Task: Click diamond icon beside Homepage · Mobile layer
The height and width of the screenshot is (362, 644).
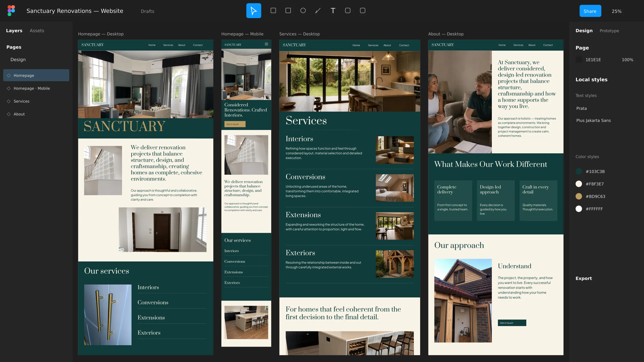Action: [x=9, y=88]
